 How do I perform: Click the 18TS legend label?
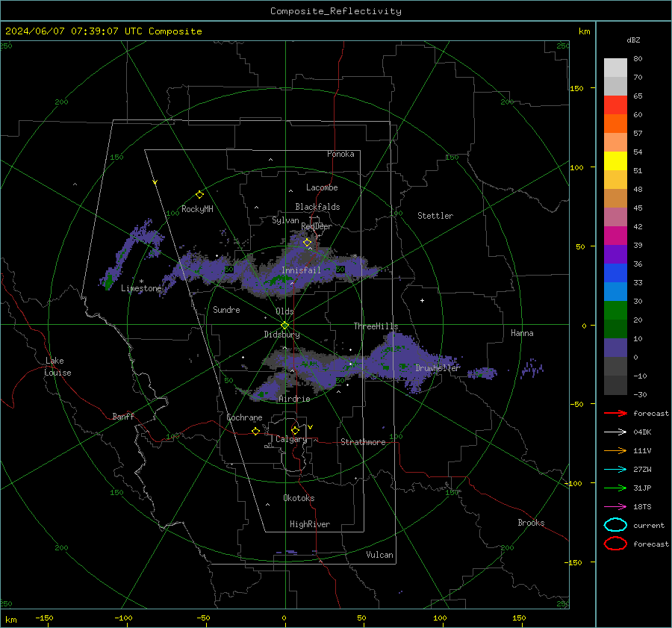point(642,507)
